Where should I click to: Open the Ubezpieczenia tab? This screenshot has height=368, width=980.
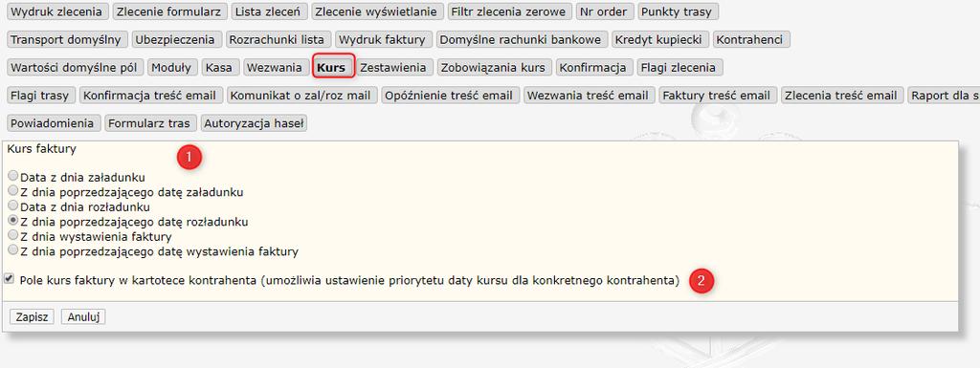click(176, 40)
